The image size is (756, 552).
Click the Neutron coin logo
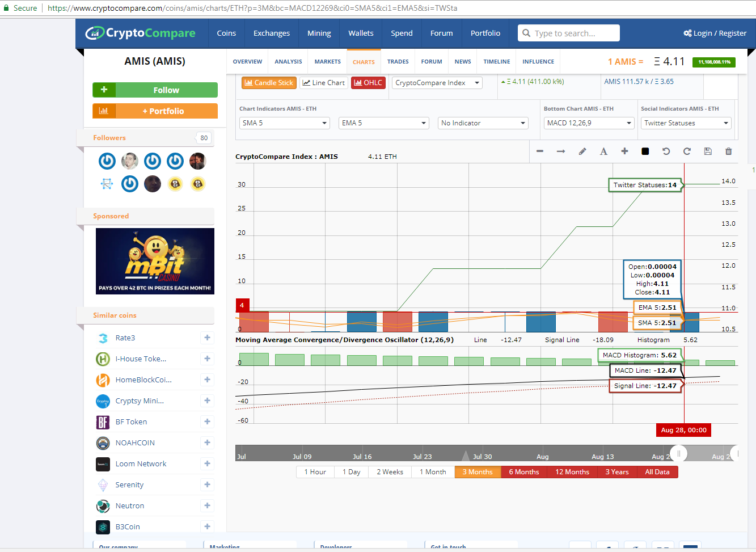[103, 506]
